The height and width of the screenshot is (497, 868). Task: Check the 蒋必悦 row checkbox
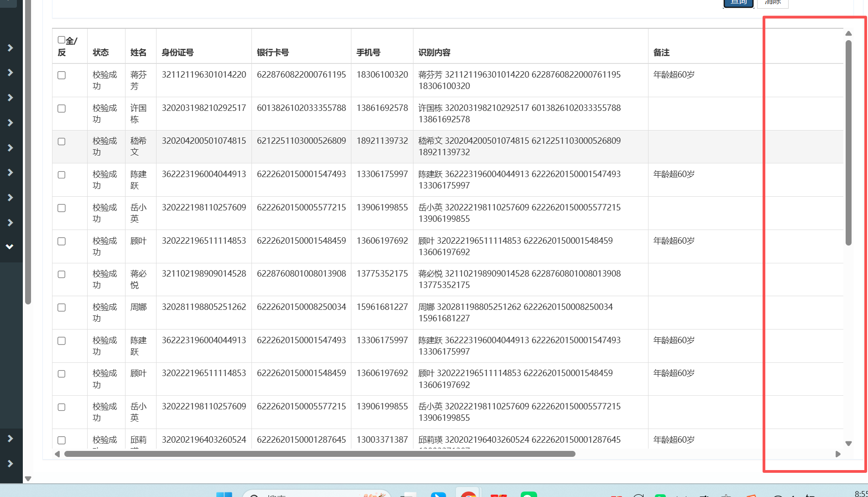62,274
